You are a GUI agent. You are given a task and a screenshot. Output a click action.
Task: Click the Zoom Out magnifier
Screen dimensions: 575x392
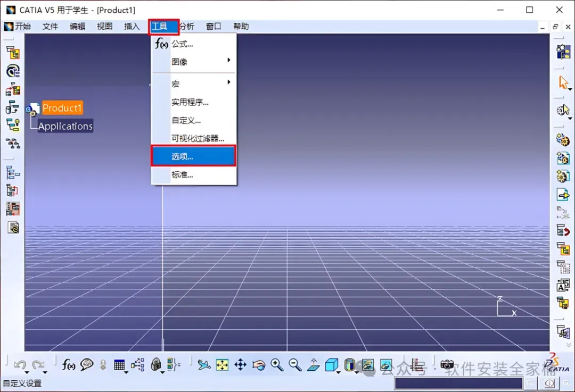pos(295,365)
